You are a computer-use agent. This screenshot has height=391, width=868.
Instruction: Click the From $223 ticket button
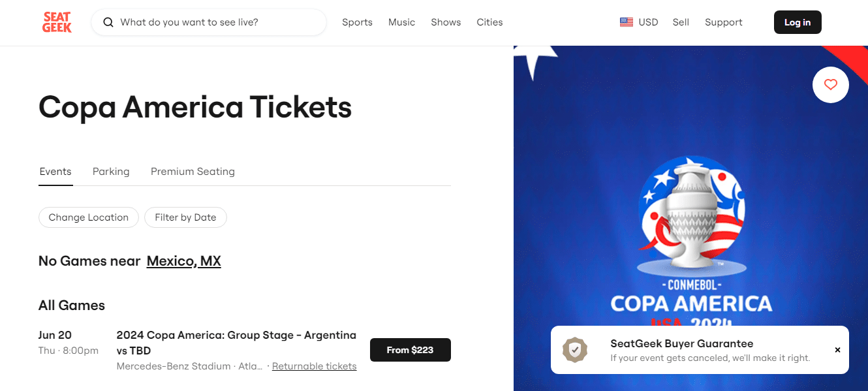410,350
